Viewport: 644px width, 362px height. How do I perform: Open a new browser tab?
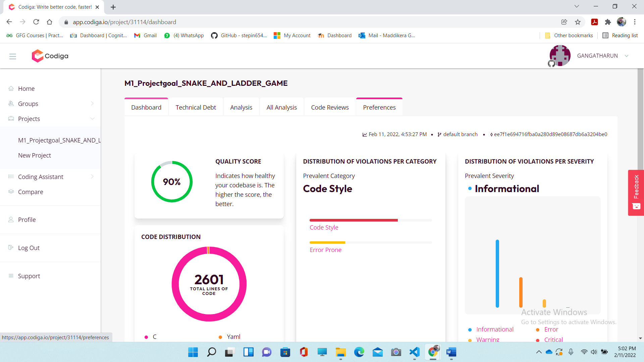[x=113, y=7]
